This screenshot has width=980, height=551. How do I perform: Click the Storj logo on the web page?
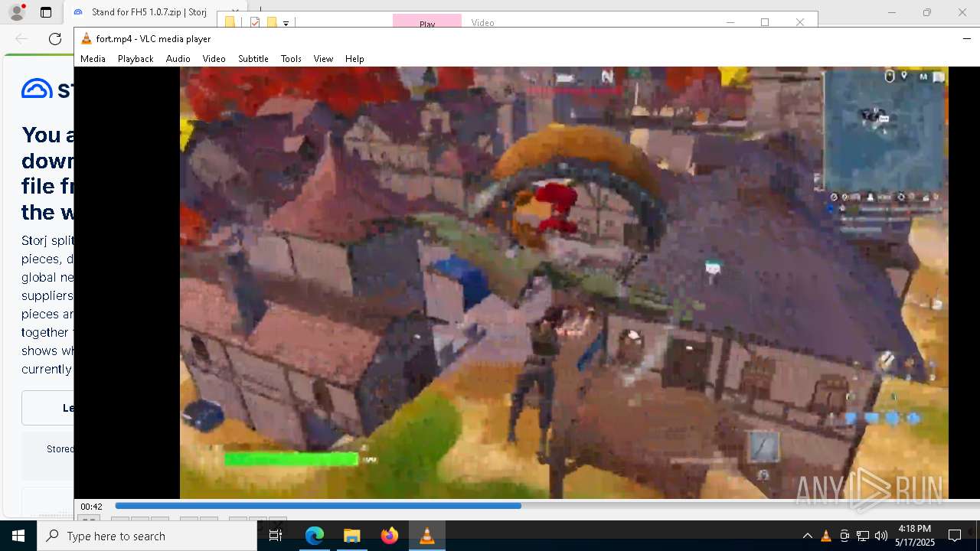click(47, 89)
